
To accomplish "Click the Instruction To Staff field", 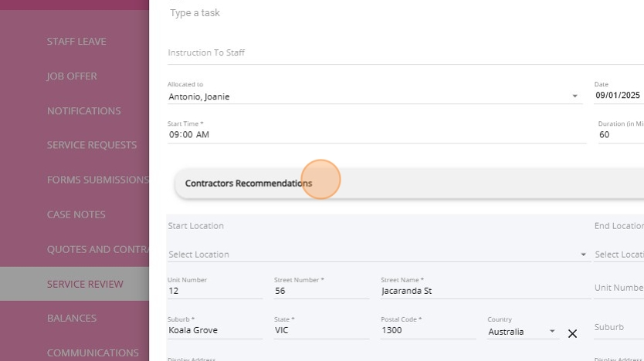I will [x=386, y=53].
